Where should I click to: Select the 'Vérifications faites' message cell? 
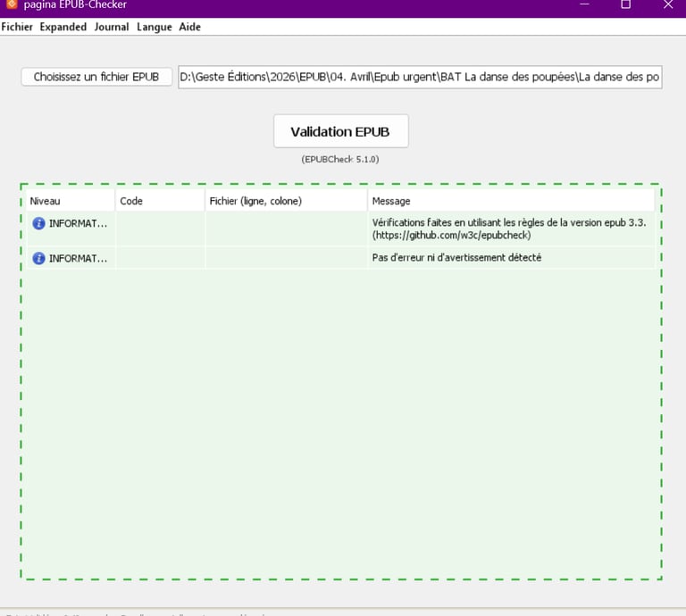(x=511, y=229)
